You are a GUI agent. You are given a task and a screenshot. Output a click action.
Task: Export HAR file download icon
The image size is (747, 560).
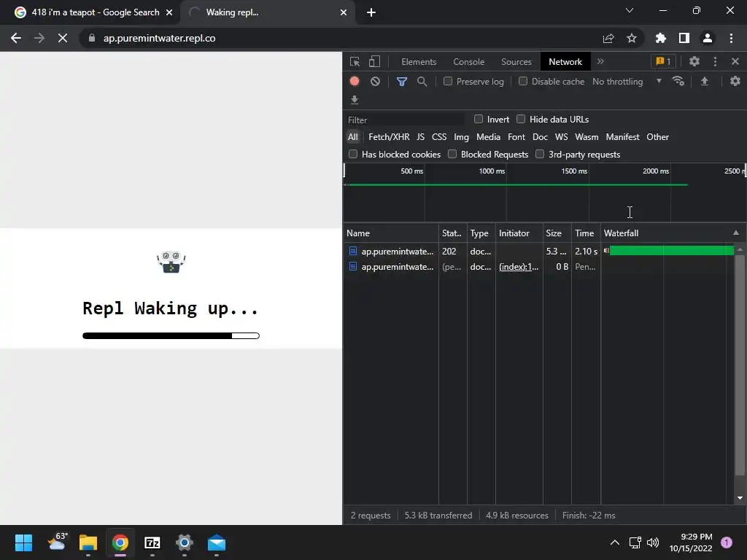click(355, 99)
